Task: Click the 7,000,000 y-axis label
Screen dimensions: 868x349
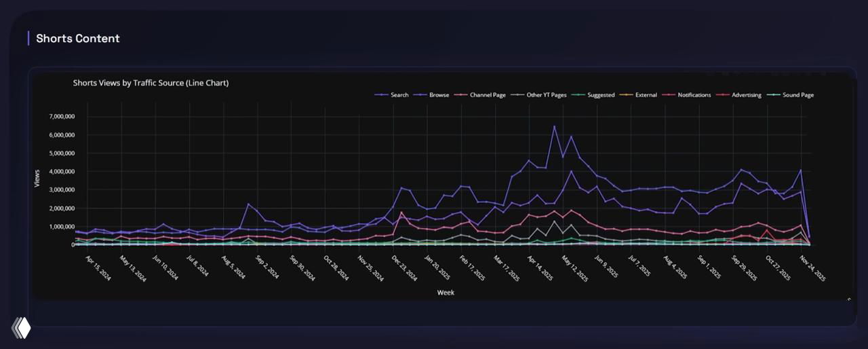Action: pyautogui.click(x=62, y=117)
